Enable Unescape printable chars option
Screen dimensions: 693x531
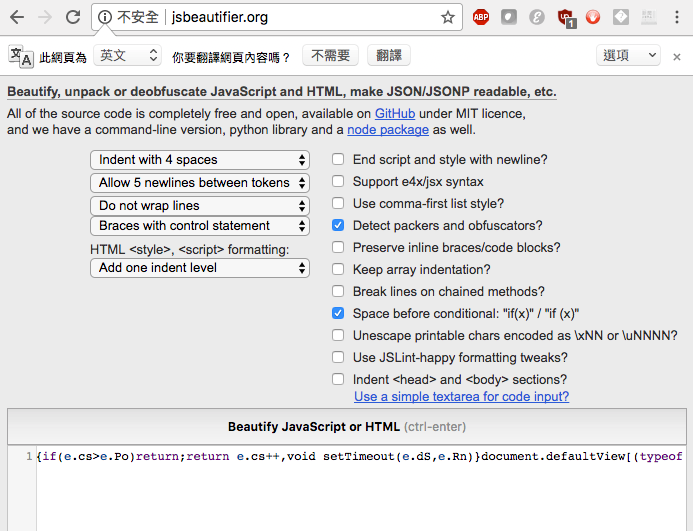[338, 335]
